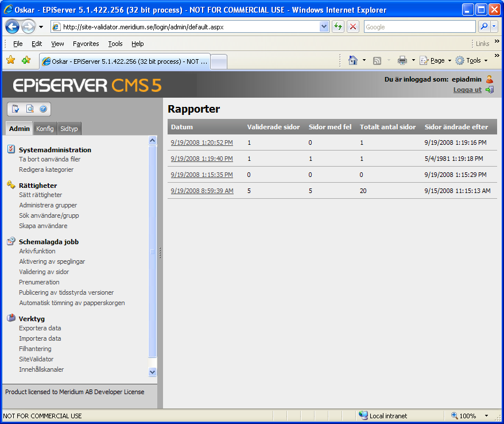
Task: Select the Admin tab
Action: click(x=20, y=128)
